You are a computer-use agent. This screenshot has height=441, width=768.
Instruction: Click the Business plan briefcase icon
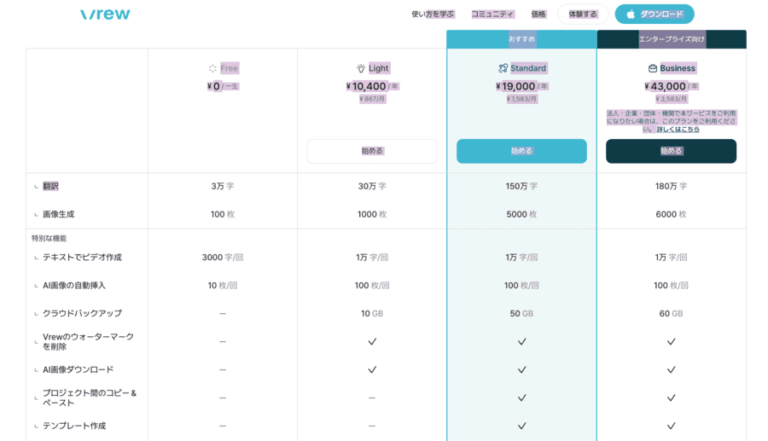point(652,68)
